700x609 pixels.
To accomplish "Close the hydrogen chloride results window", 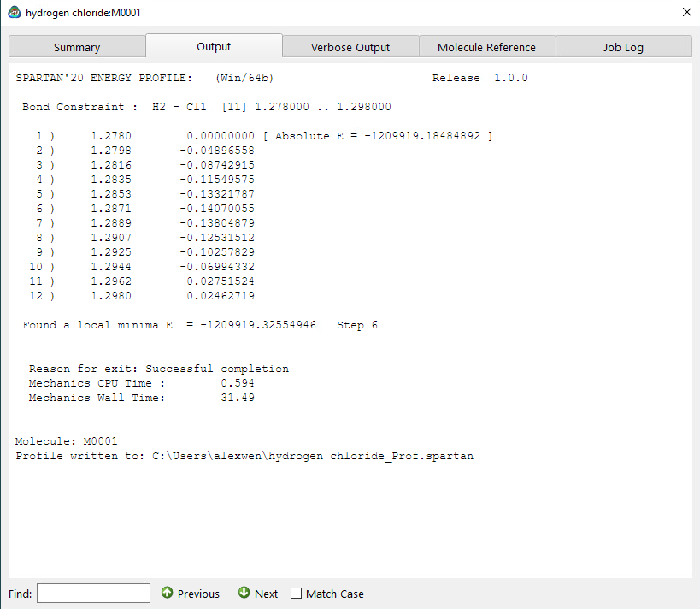I will pos(686,12).
